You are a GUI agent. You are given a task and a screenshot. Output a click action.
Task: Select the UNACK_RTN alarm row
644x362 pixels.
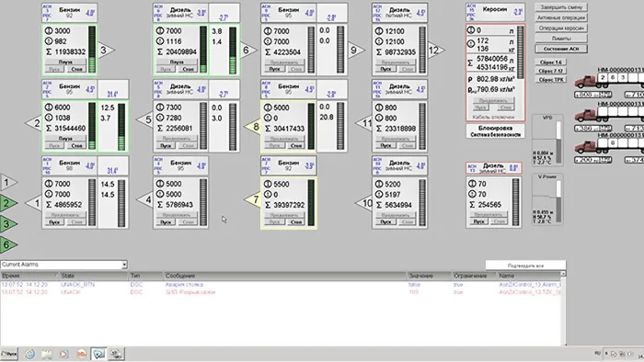(x=281, y=284)
